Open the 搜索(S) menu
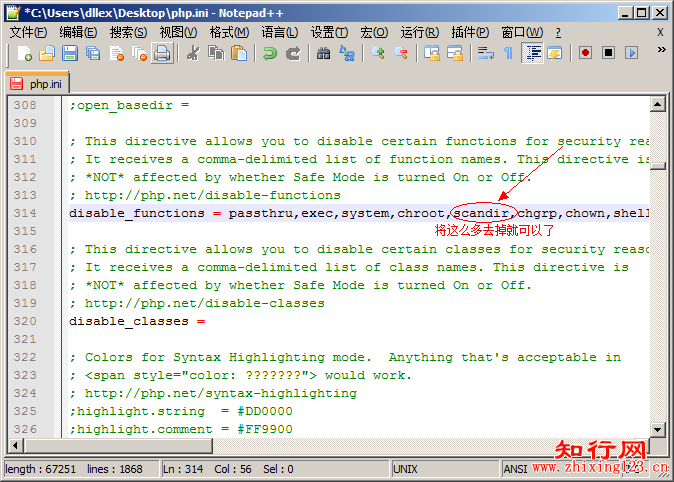674x482 pixels. (128, 32)
